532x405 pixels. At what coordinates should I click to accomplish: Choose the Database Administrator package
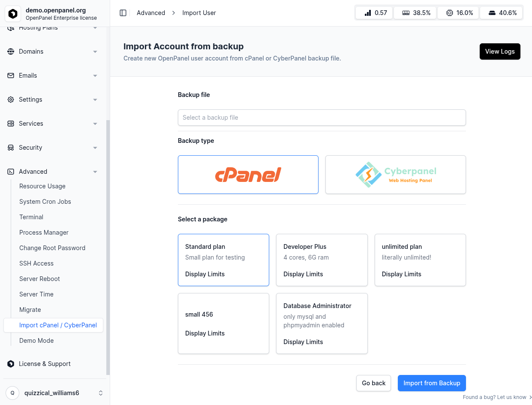click(322, 323)
